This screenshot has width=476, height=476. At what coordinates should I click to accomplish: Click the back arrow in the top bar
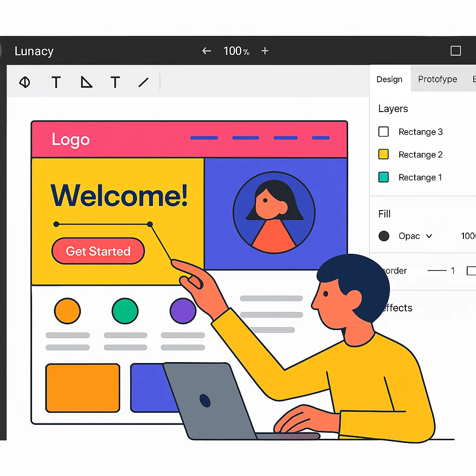coord(206,51)
